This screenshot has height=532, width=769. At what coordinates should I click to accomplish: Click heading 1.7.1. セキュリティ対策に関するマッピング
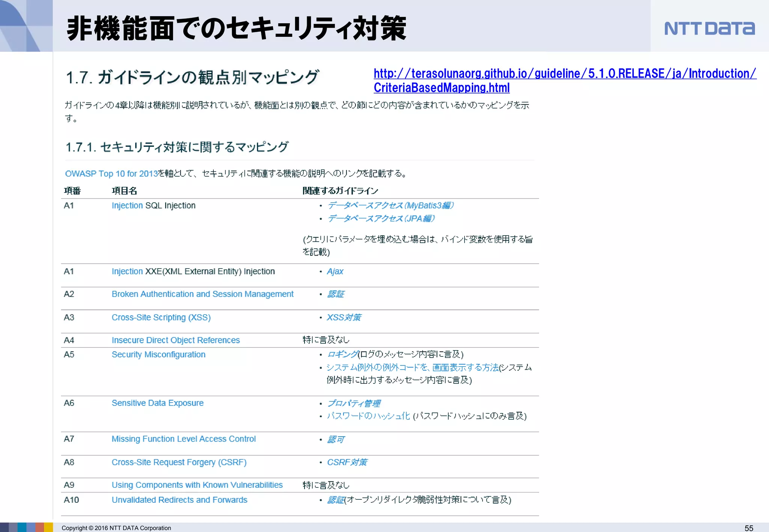177,147
